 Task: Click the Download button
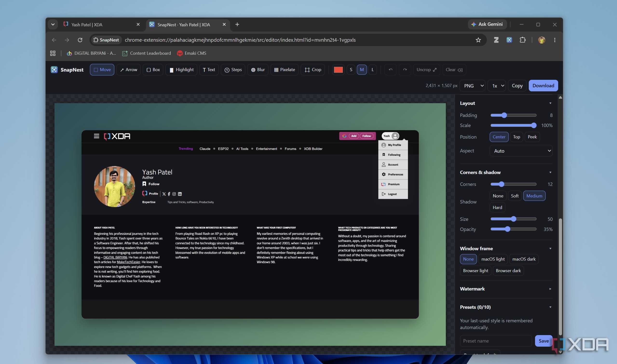tap(543, 86)
